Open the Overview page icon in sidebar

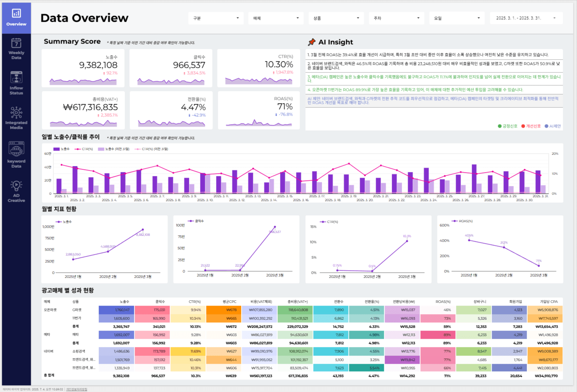click(x=16, y=14)
